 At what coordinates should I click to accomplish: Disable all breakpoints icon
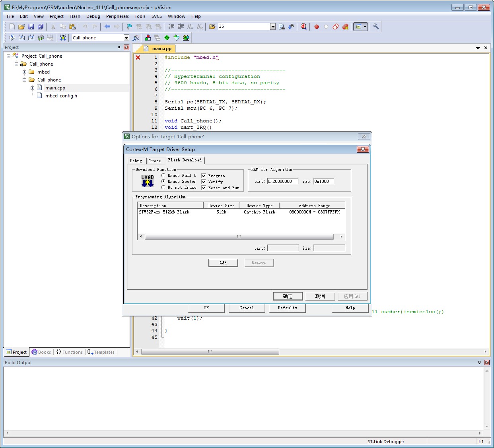(x=336, y=27)
